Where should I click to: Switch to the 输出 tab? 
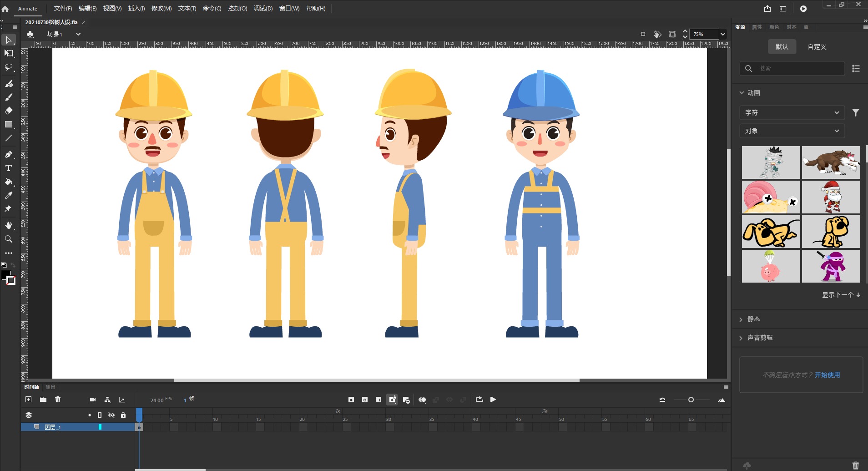50,387
